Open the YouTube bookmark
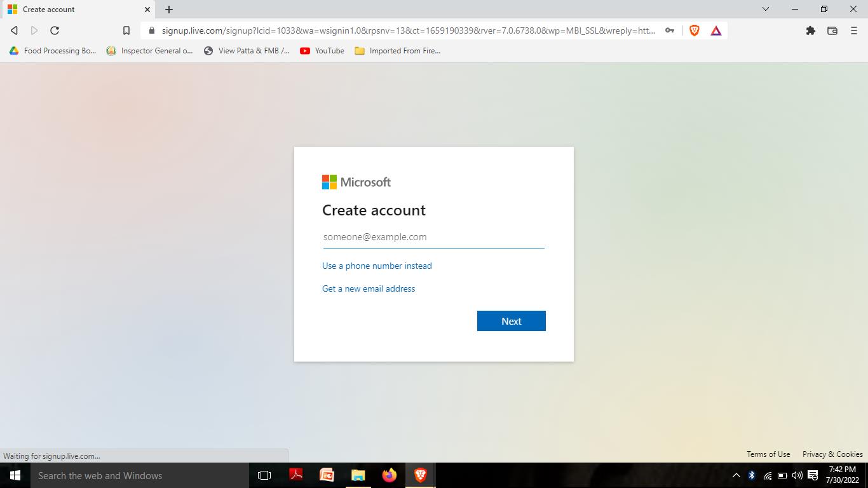Viewport: 868px width, 488px height. pyautogui.click(x=322, y=51)
